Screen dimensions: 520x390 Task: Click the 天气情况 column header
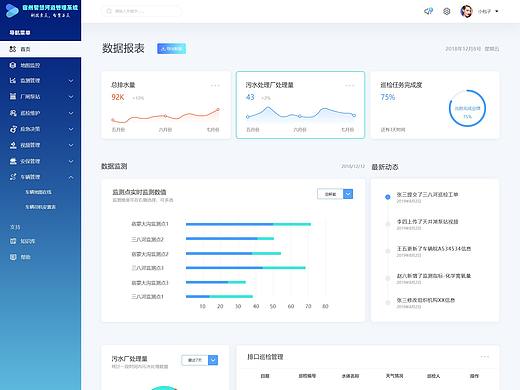(x=394, y=376)
